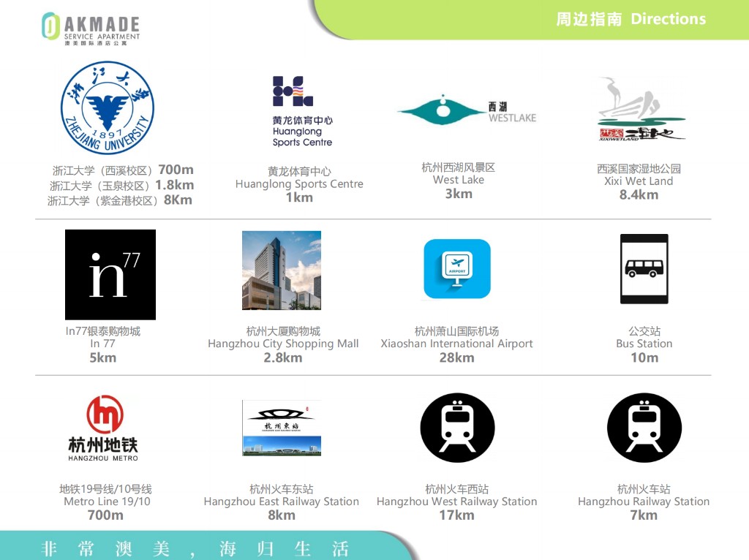
Task: Click the '杭州西湖风景区' Chinese caption
Action: (x=458, y=167)
